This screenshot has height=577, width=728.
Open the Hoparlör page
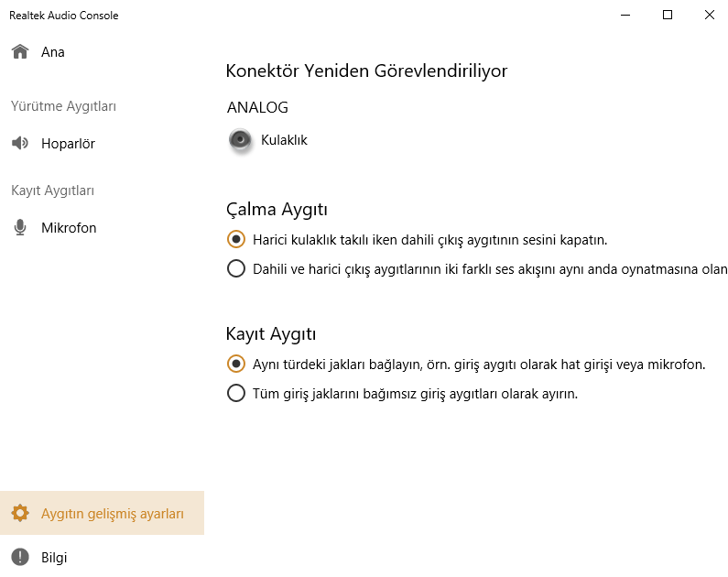pyautogui.click(x=68, y=144)
